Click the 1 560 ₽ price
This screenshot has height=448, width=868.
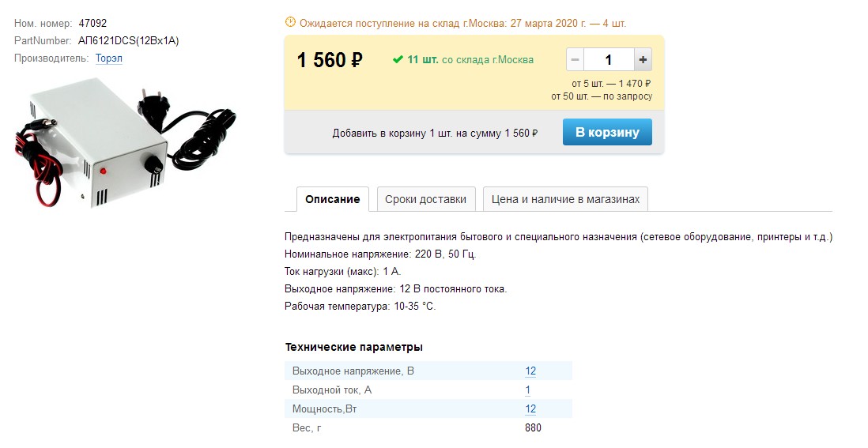330,60
